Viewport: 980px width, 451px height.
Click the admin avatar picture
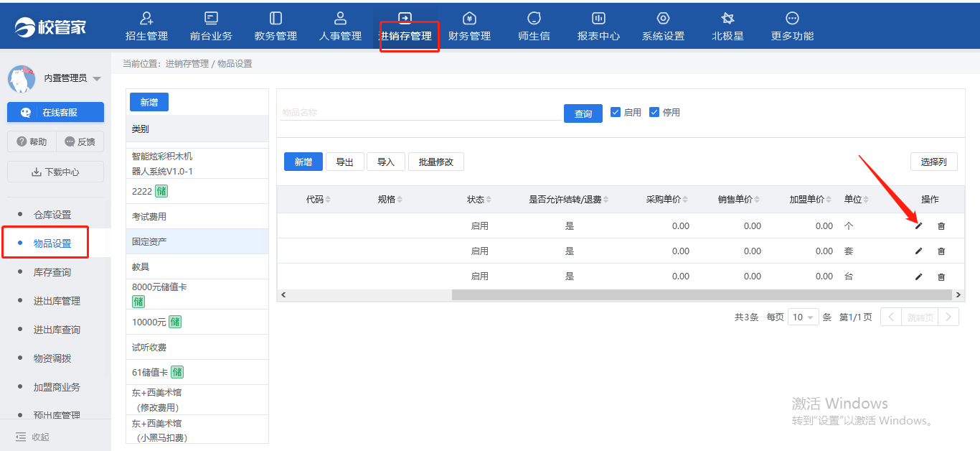pyautogui.click(x=22, y=78)
